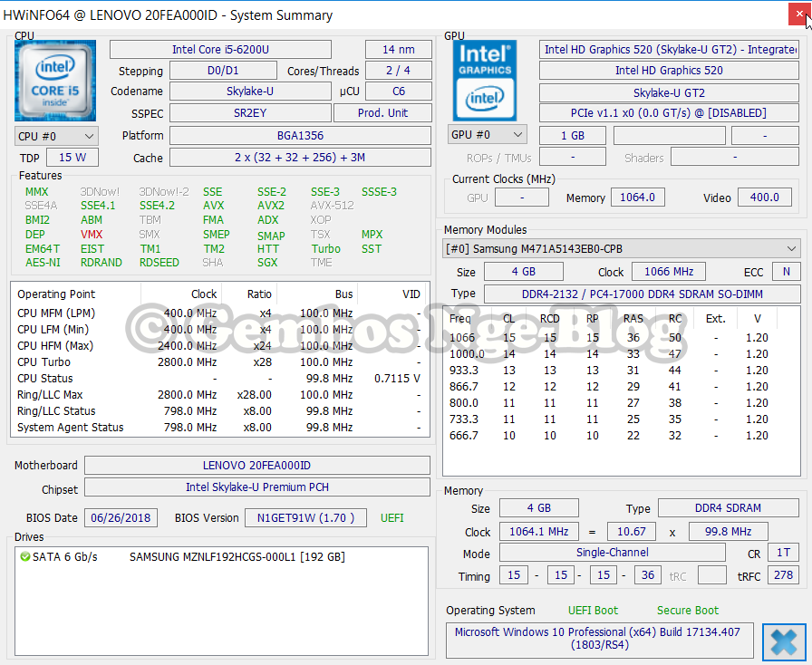Image resolution: width=812 pixels, height=665 pixels.
Task: Click the blue exit icon at bottom right
Action: (x=784, y=641)
